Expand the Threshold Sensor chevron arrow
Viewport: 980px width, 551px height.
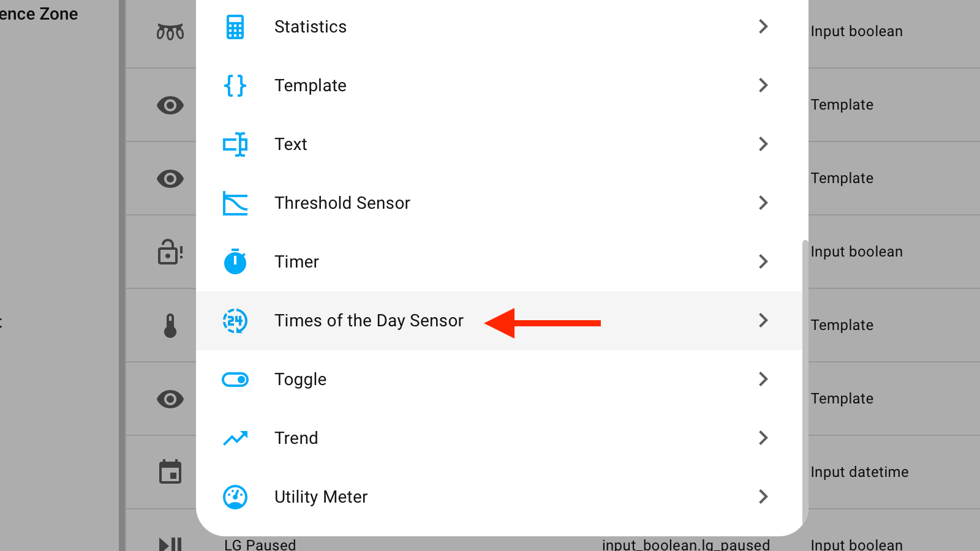pyautogui.click(x=763, y=203)
